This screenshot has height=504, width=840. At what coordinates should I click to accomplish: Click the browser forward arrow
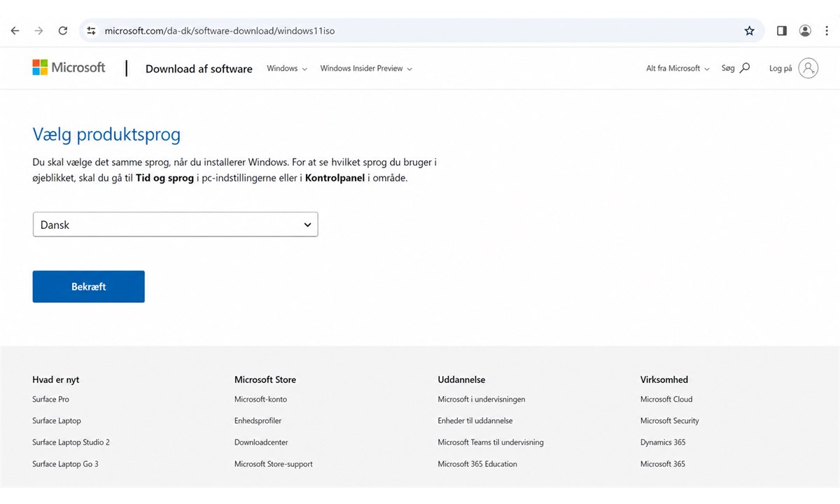pos(38,31)
